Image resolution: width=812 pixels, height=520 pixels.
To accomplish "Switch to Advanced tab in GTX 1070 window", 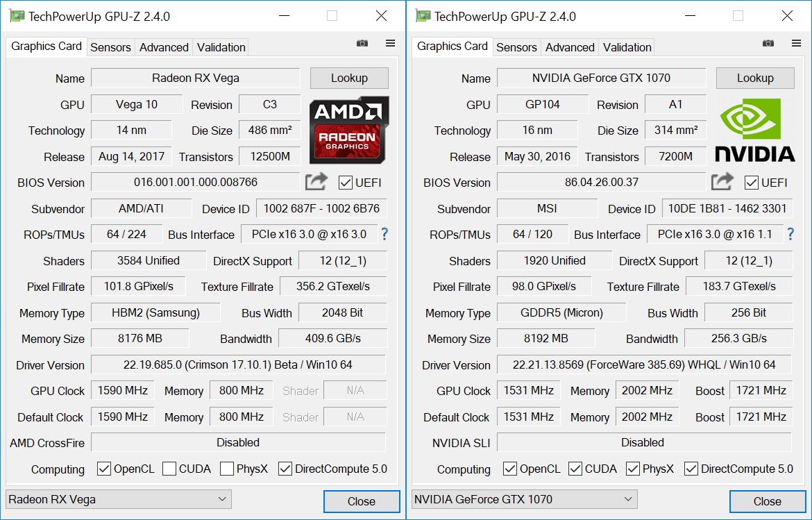I will pyautogui.click(x=570, y=47).
